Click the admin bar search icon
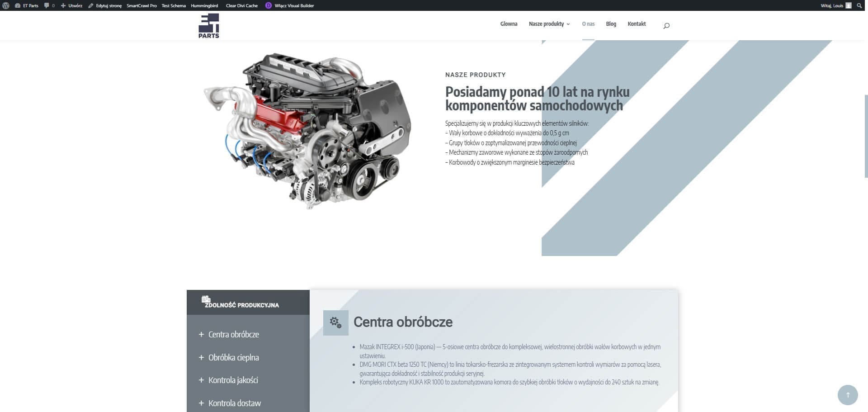868x412 pixels. 859,5
